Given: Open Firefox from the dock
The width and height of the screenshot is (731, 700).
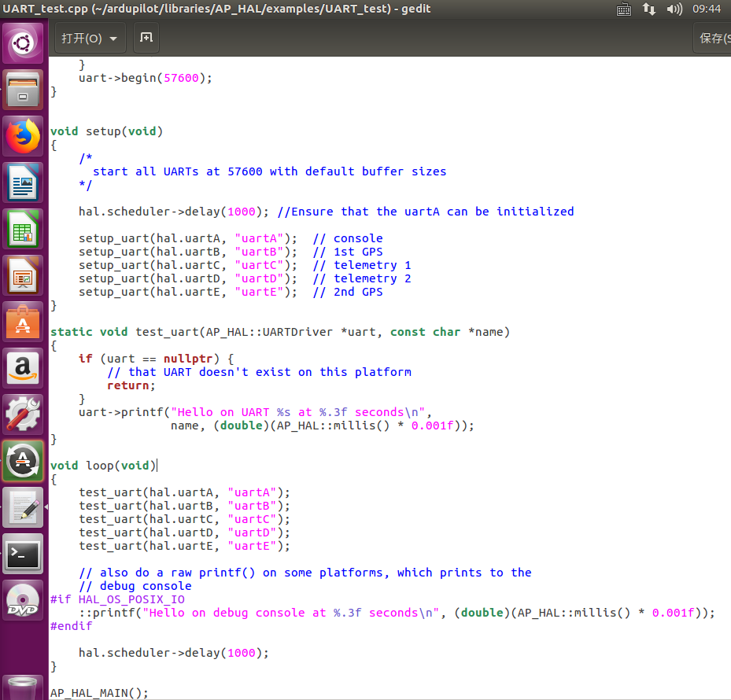Looking at the screenshot, I should click(x=22, y=135).
